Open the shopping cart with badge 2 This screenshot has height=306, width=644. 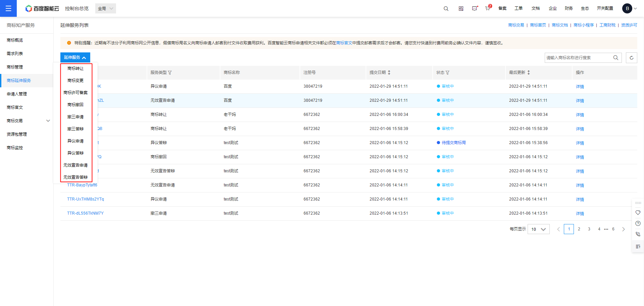pos(488,8)
